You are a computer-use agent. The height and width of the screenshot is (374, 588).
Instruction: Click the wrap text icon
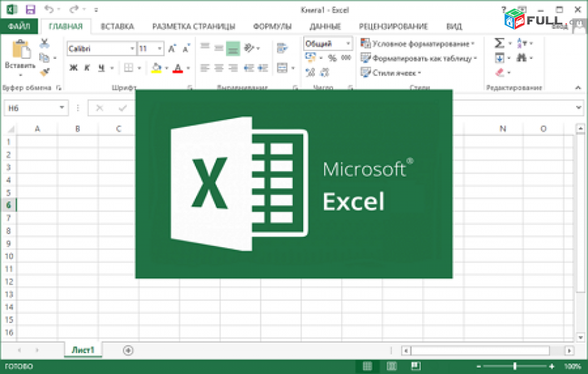pyautogui.click(x=282, y=48)
